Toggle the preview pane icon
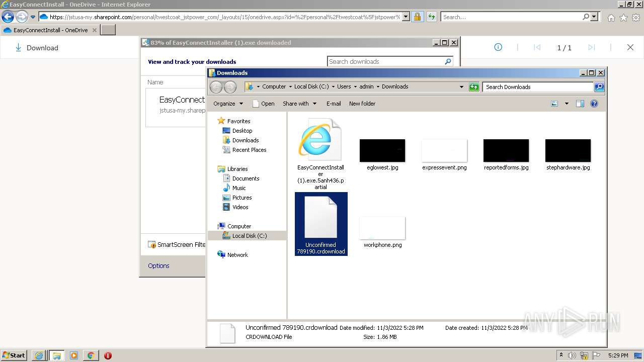This screenshot has width=644, height=362. pos(580,104)
